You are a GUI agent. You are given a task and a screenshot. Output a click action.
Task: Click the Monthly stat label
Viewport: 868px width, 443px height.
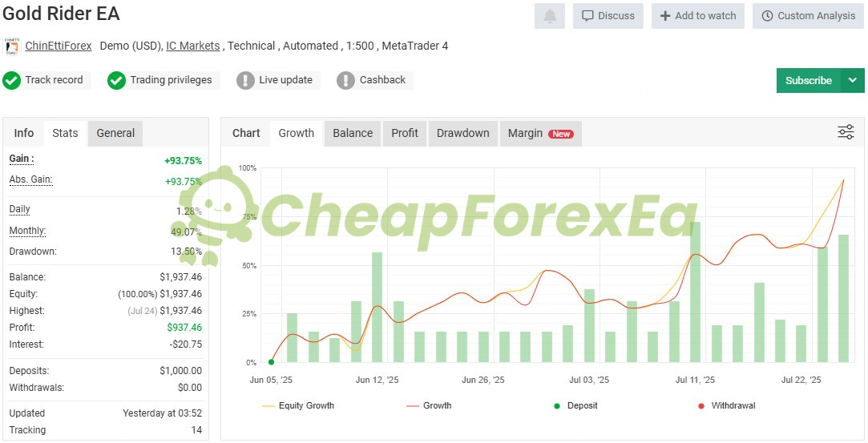[28, 231]
